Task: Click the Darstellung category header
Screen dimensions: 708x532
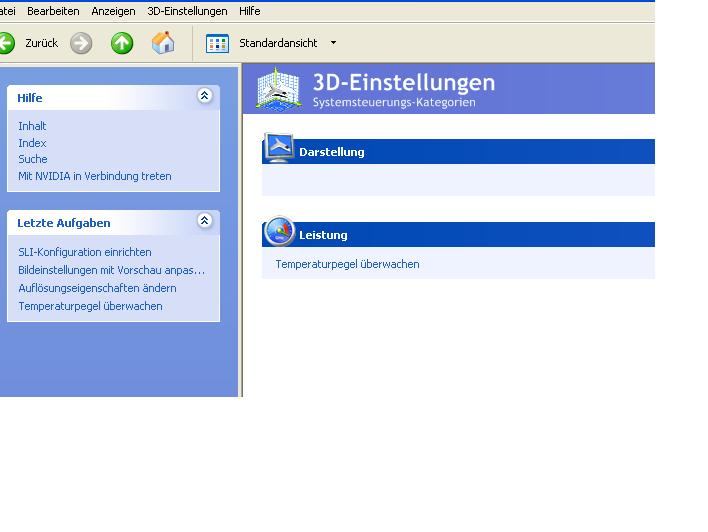Action: click(x=458, y=152)
